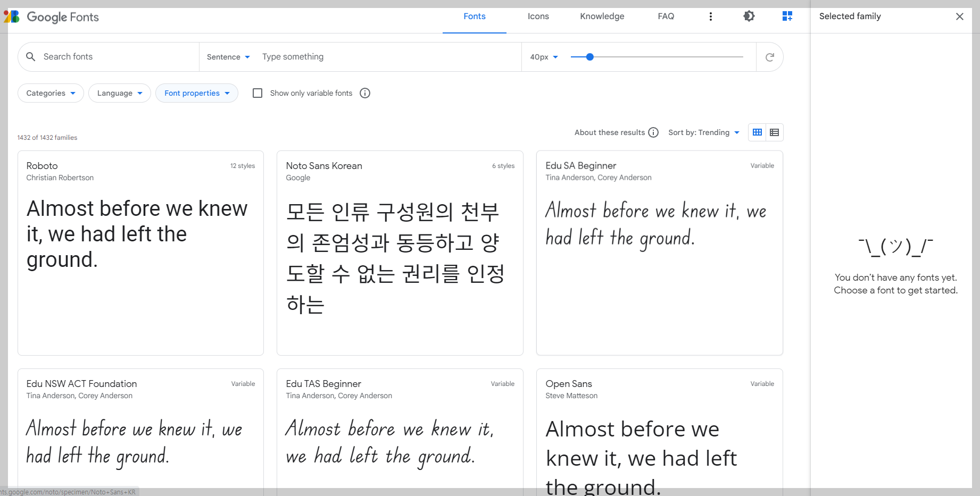Screen dimensions: 980x496
Task: Toggle the dark/light theme icon
Action: [x=749, y=16]
